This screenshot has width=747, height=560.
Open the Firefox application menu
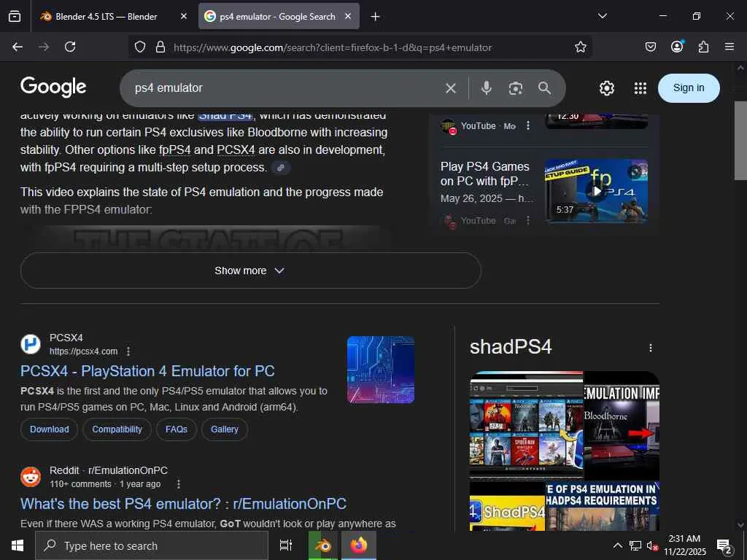pyautogui.click(x=729, y=47)
